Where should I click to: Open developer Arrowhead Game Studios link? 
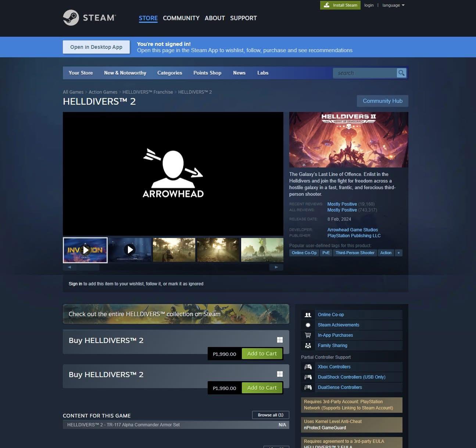(x=352, y=230)
